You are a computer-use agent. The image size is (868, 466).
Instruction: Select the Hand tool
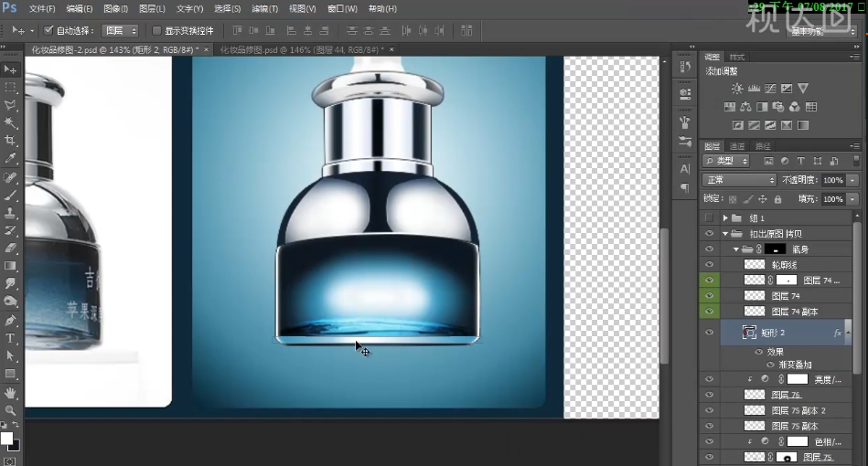point(10,393)
